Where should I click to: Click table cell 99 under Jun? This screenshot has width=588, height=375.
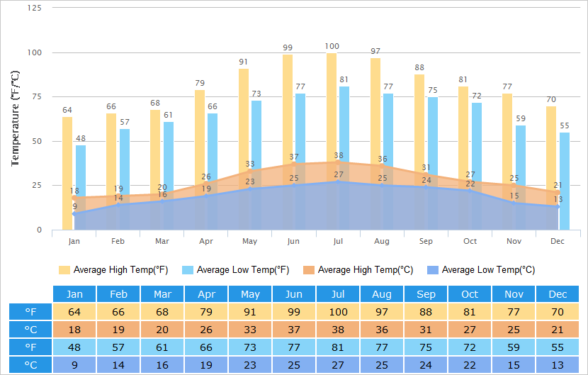tap(294, 312)
